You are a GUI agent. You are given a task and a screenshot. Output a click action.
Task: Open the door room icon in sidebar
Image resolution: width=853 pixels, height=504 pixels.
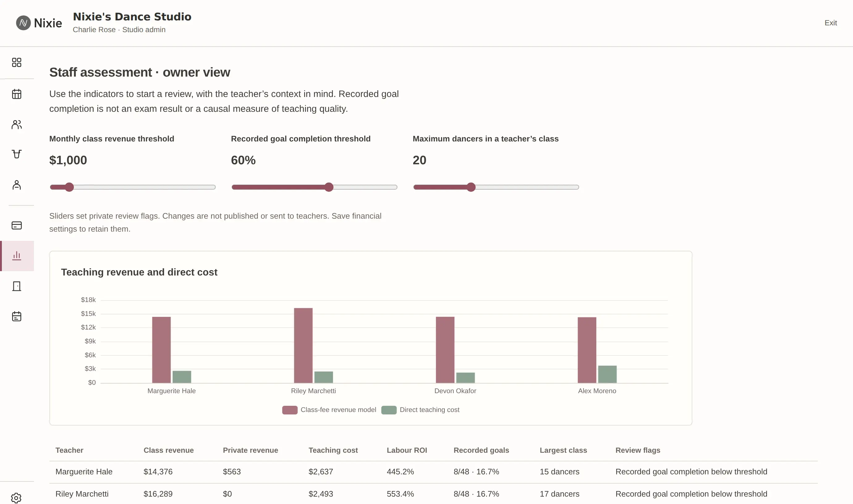click(17, 286)
